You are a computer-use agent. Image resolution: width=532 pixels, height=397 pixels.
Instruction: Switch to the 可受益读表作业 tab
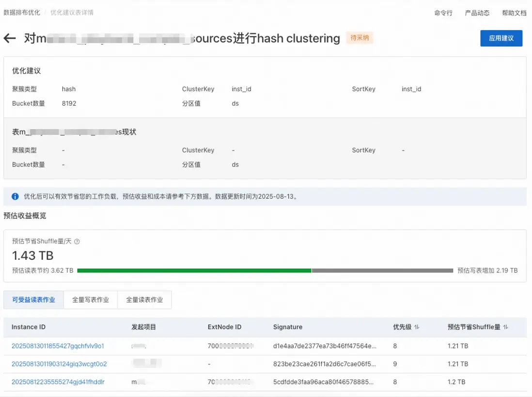tap(33, 300)
